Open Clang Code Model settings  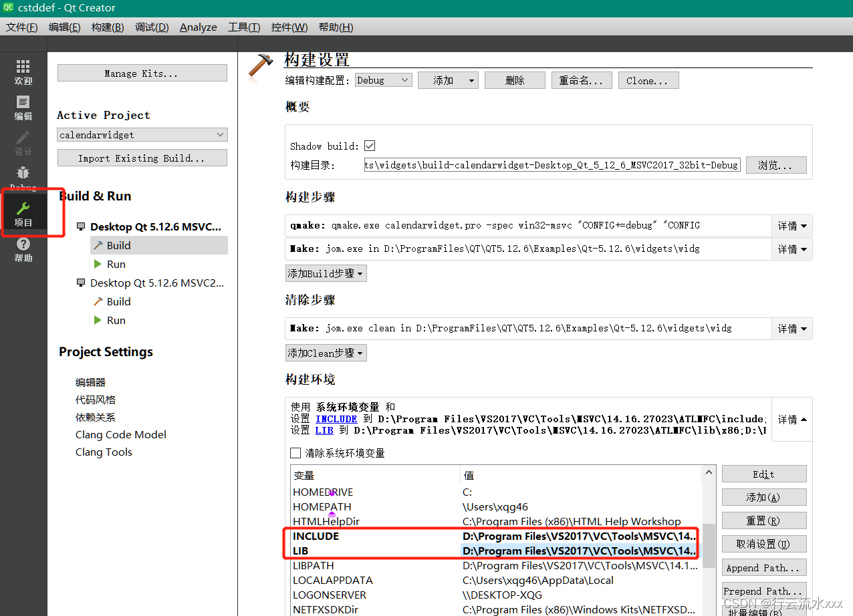pyautogui.click(x=121, y=434)
